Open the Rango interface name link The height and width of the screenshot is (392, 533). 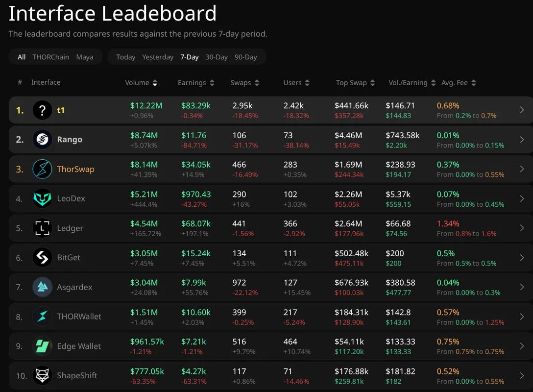(70, 139)
